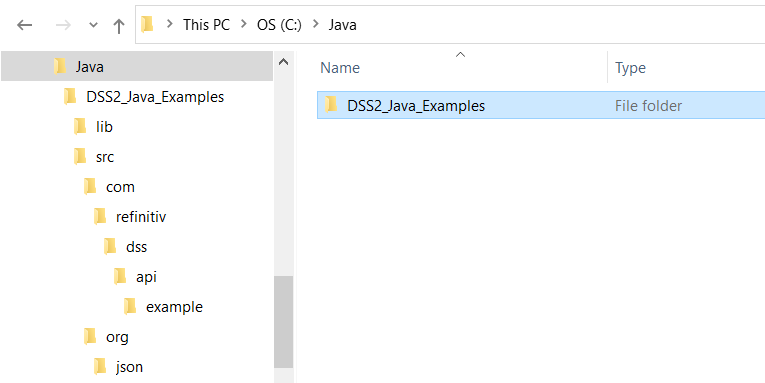Click folder icon beside org in tree
This screenshot has height=383, width=765.
click(x=90, y=337)
